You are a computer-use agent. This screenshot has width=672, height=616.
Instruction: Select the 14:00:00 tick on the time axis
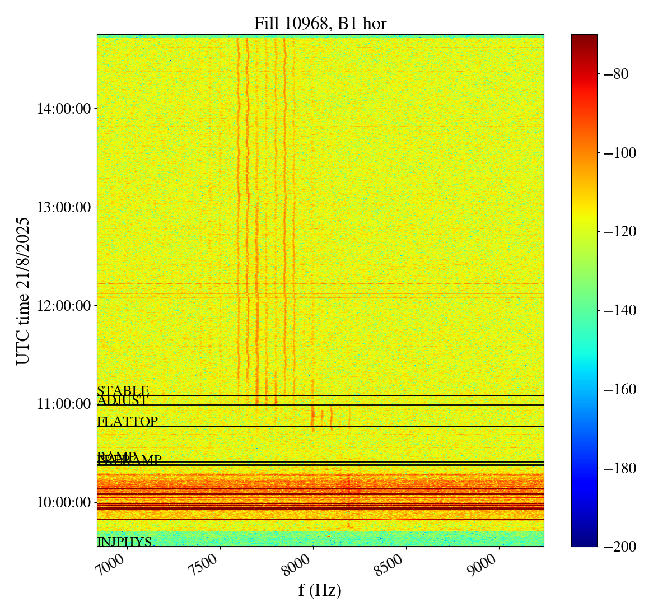coord(64,109)
